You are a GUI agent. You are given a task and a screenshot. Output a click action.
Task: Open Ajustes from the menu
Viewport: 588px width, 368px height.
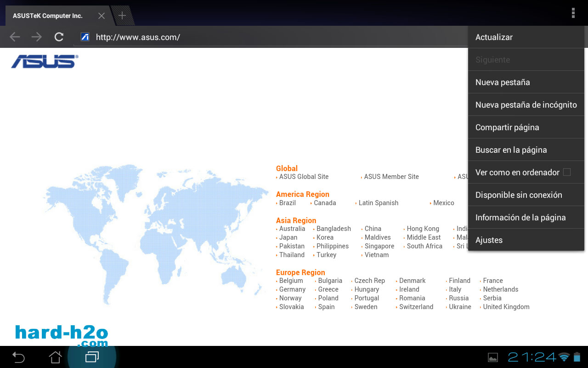526,240
